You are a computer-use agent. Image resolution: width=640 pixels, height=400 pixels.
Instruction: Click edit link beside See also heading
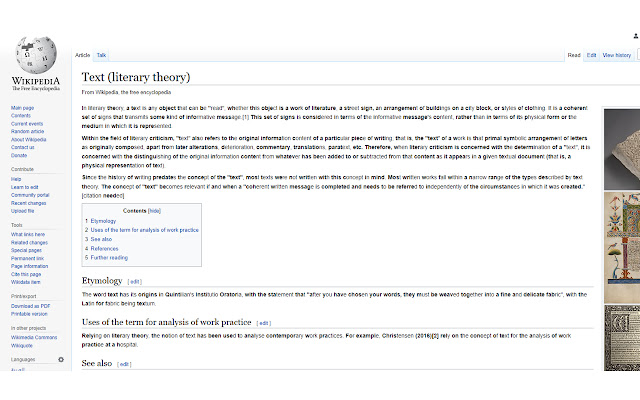[124, 364]
